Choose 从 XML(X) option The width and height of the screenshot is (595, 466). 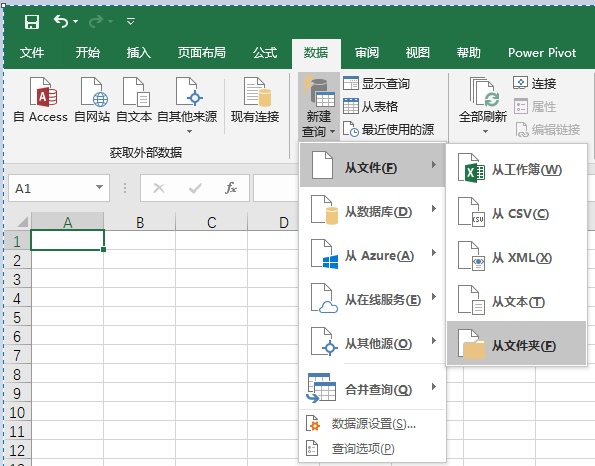[516, 257]
